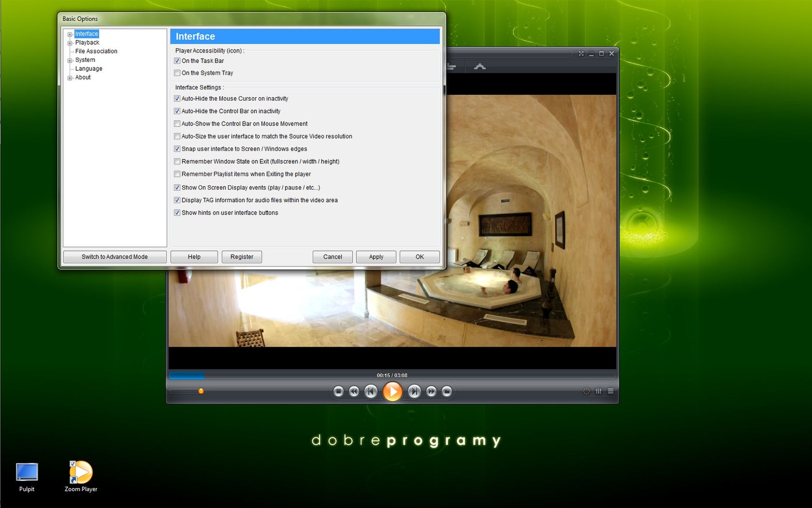Click the Basic Options title bar

(251, 19)
